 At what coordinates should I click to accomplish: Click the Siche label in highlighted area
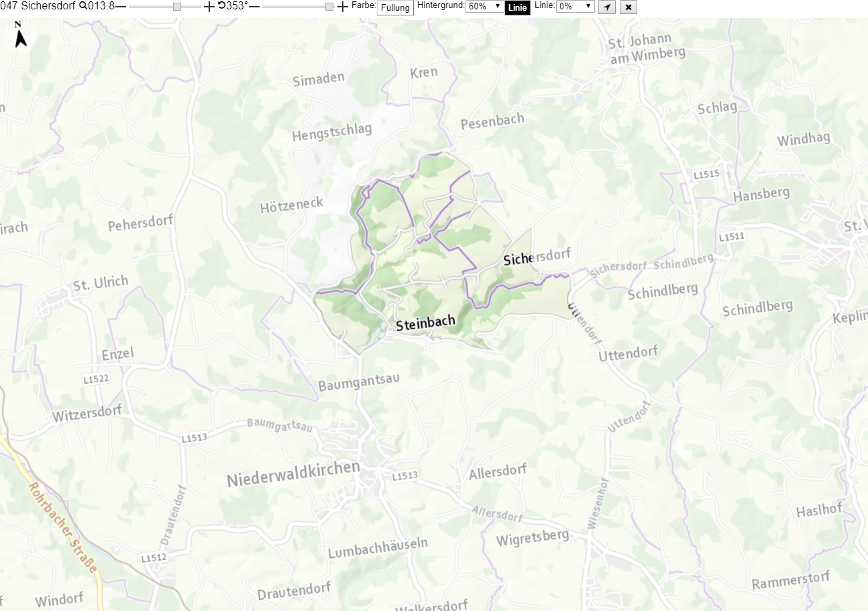[x=517, y=259]
